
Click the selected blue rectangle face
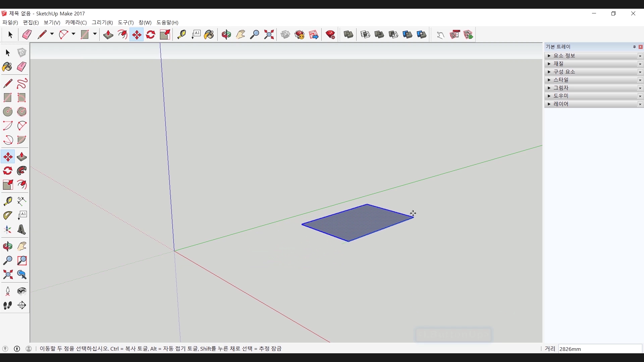(357, 222)
